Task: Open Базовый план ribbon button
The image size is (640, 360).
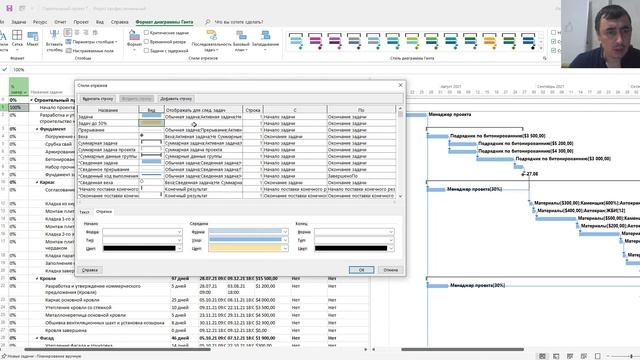Action: click(x=241, y=41)
